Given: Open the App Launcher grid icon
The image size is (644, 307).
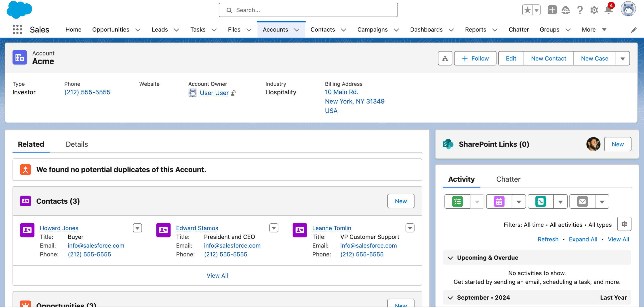Looking at the screenshot, I should pyautogui.click(x=17, y=30).
